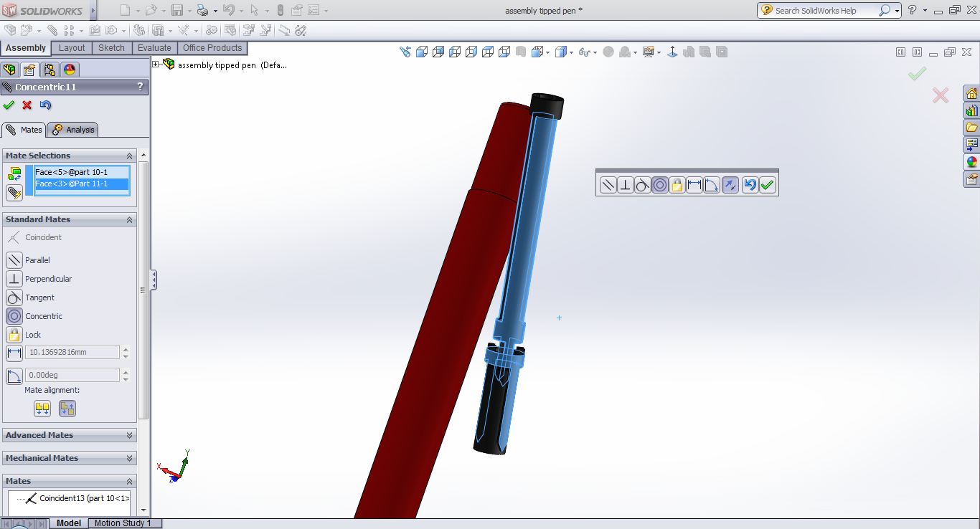Click Distance icon in pop-up mate toolbar
Viewport: 980px width, 529px height.
694,185
